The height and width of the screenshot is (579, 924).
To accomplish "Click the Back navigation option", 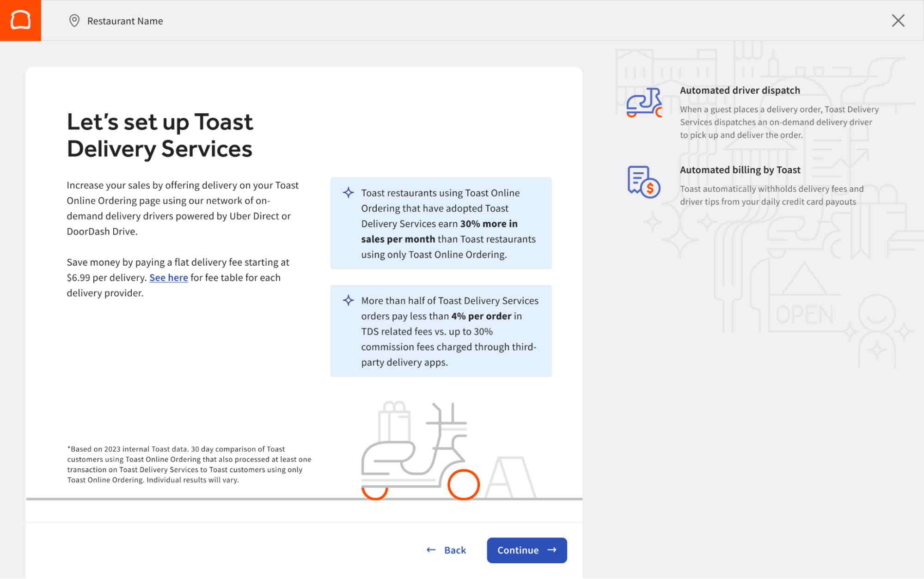I will pyautogui.click(x=455, y=550).
